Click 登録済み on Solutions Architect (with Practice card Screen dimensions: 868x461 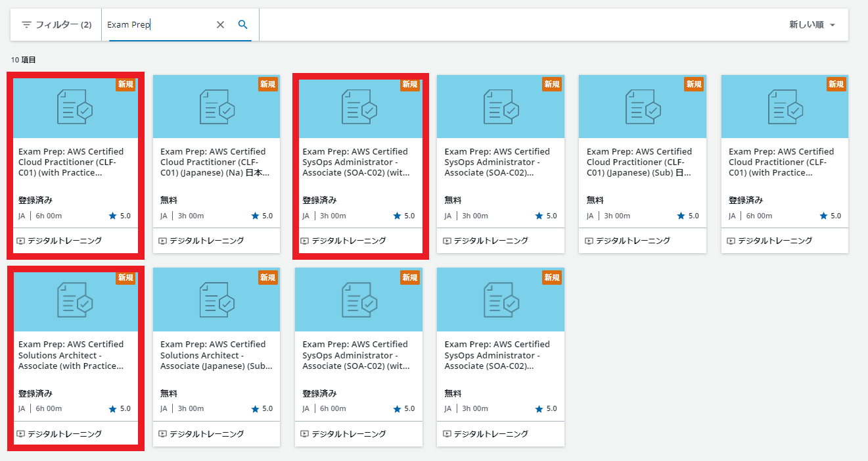[35, 393]
